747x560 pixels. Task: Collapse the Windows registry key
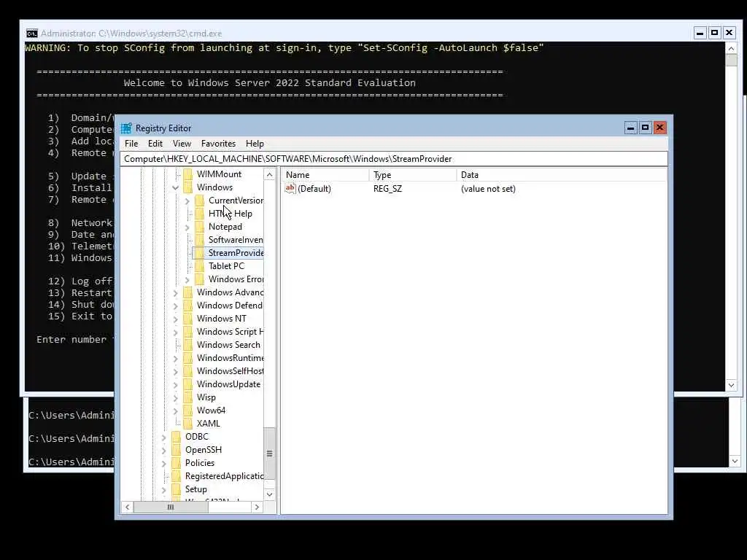click(175, 187)
